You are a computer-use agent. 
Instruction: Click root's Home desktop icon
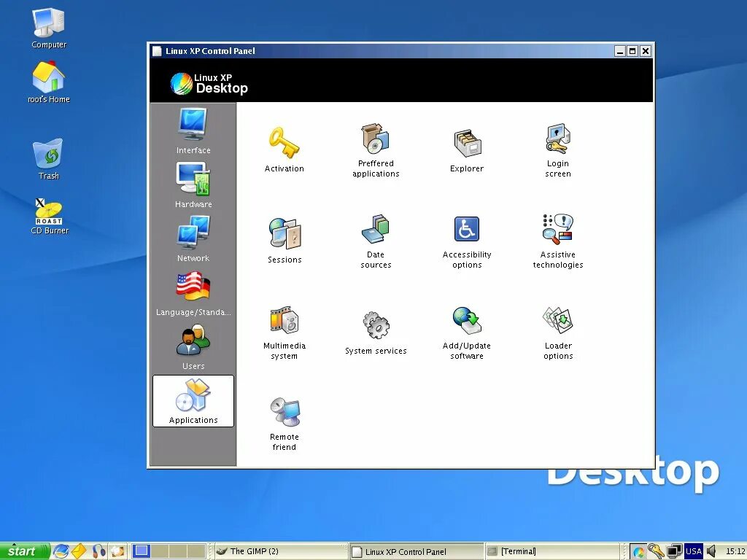[49, 82]
